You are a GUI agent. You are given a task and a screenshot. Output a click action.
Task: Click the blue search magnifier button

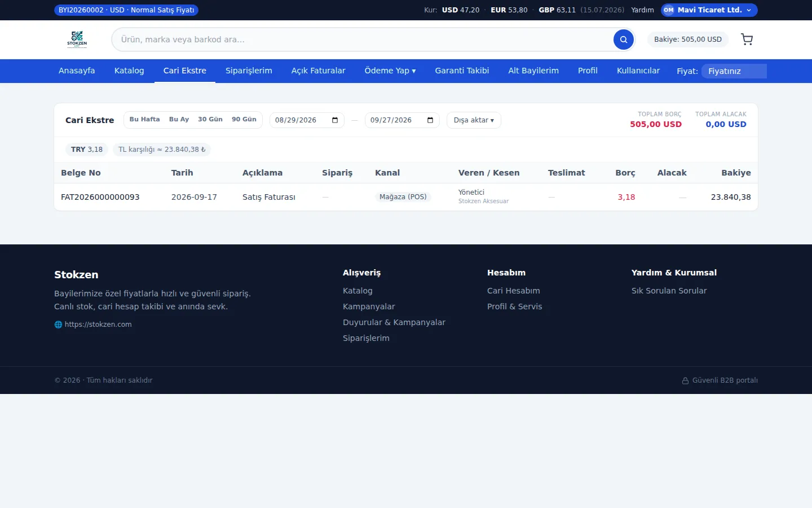coord(623,40)
